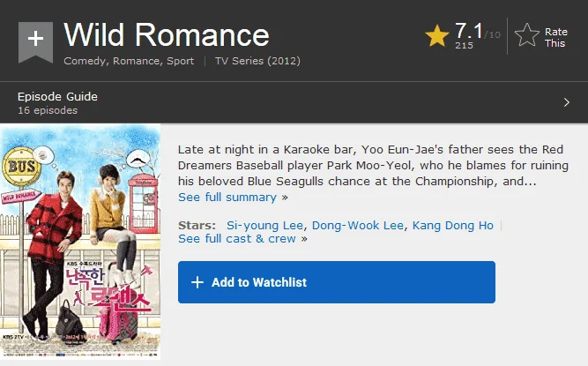Click the Wild Romance poster thumbnail
Viewport: 588px width, 366px height.
pos(80,242)
